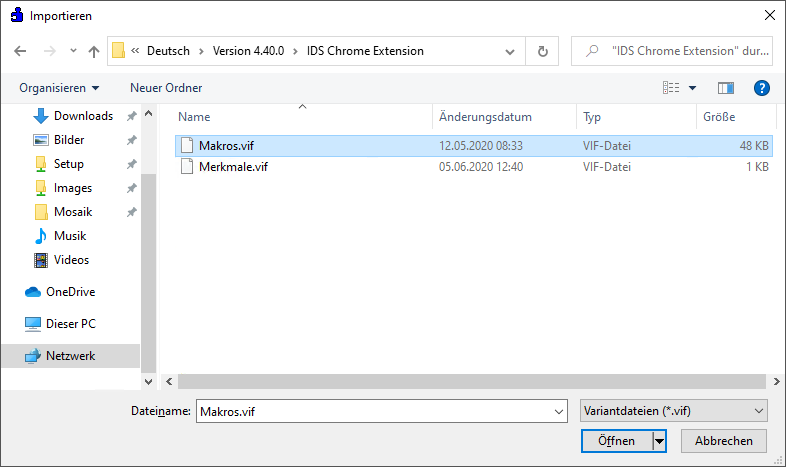Viewport: 786px width, 467px height.
Task: Open the Help question mark icon
Action: (x=761, y=88)
